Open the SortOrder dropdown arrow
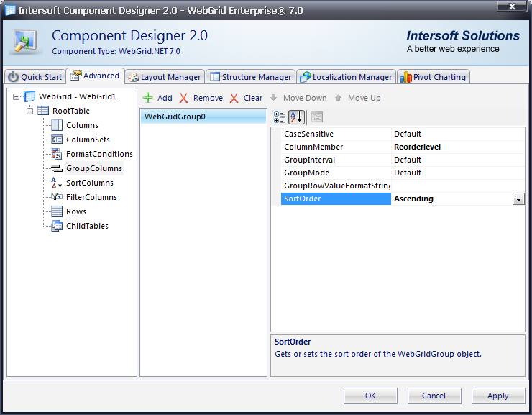 point(518,199)
